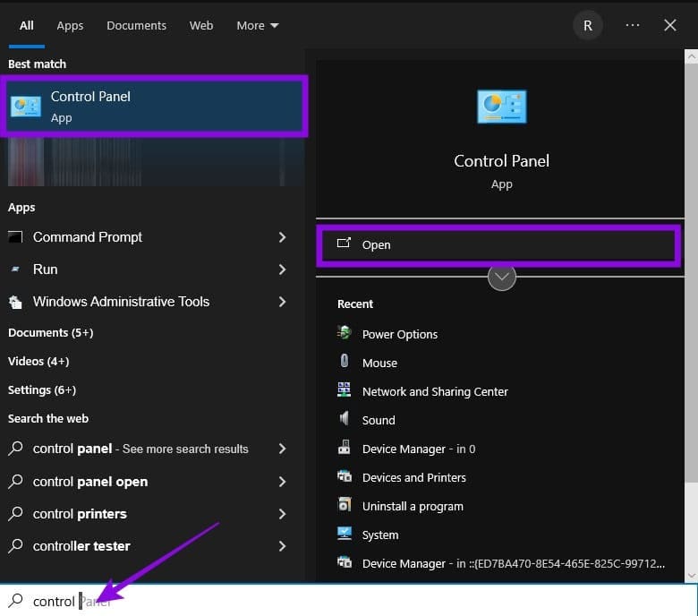
Task: Click the large Control Panel icon in preview
Action: pyautogui.click(x=502, y=107)
